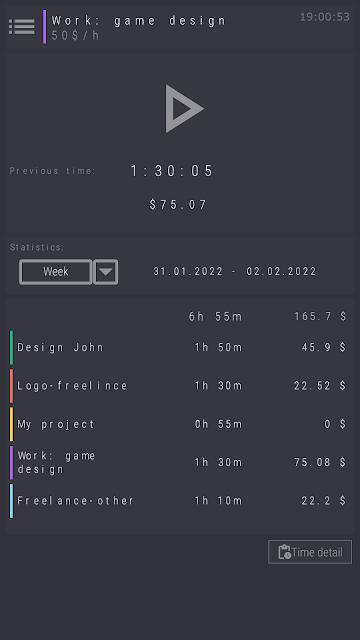Open the hamburger menu icon
This screenshot has height=640, width=360.
click(x=22, y=27)
